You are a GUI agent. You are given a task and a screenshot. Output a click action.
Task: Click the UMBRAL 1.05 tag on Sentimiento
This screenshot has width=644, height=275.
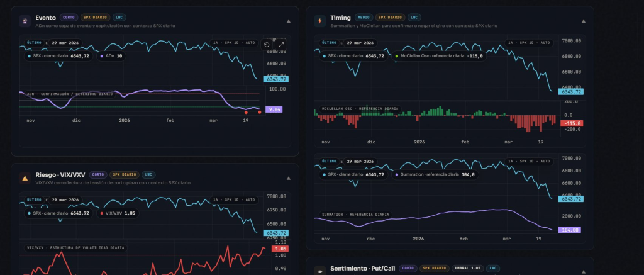(466, 269)
